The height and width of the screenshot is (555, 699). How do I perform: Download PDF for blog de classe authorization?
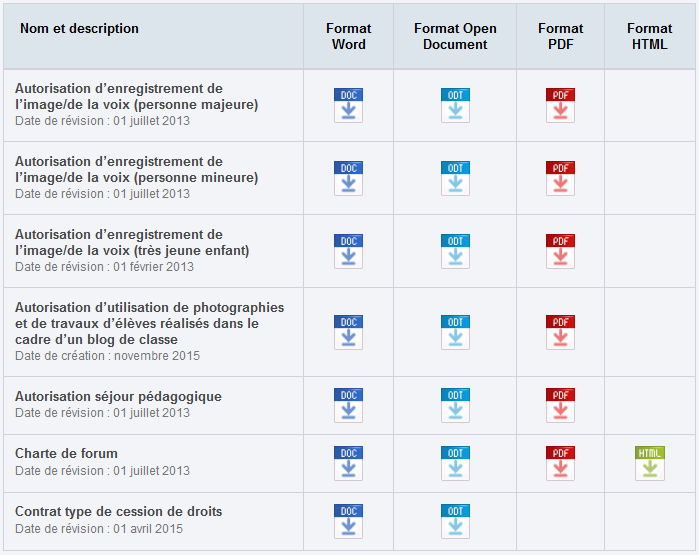(560, 332)
